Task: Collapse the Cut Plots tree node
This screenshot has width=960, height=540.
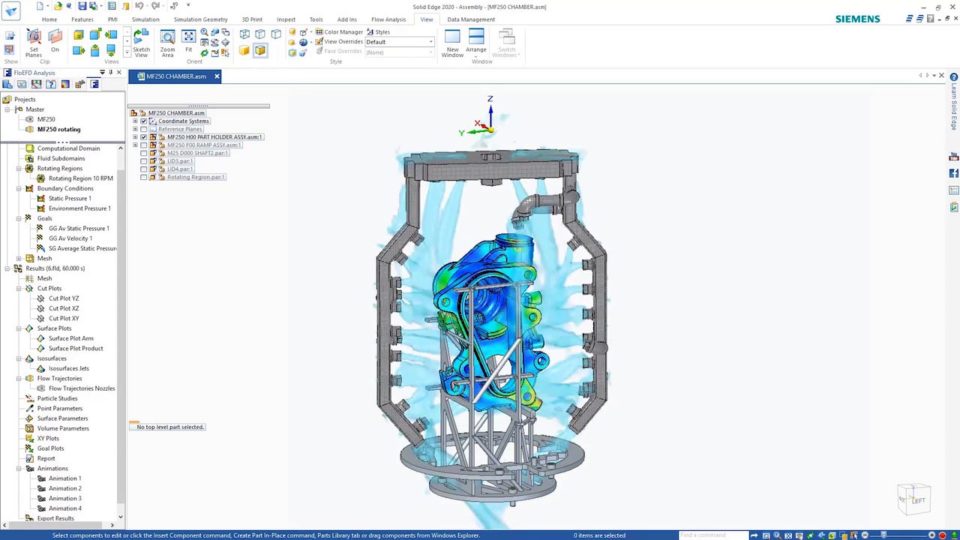Action: [19, 288]
